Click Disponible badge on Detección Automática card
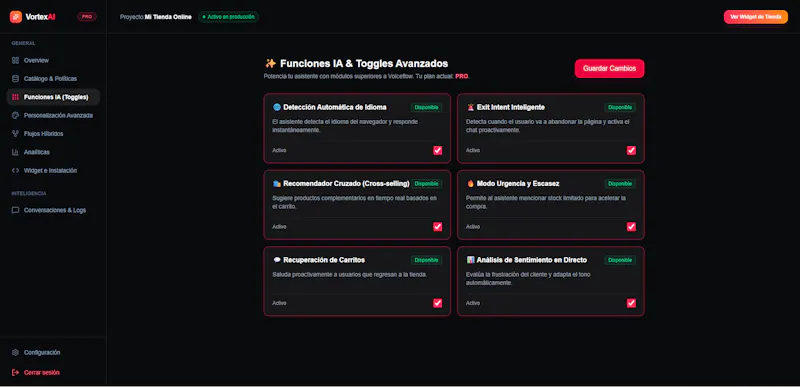The image size is (800, 387). (427, 107)
